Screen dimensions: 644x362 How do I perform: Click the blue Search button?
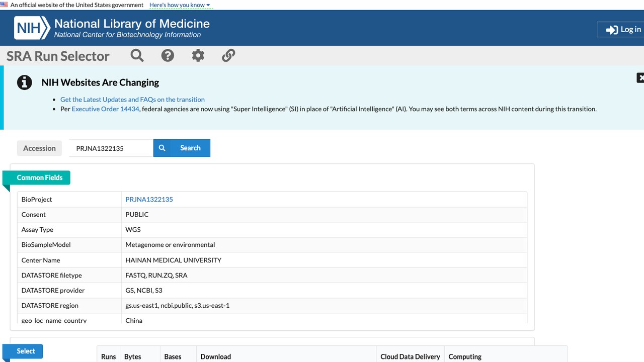tap(182, 148)
